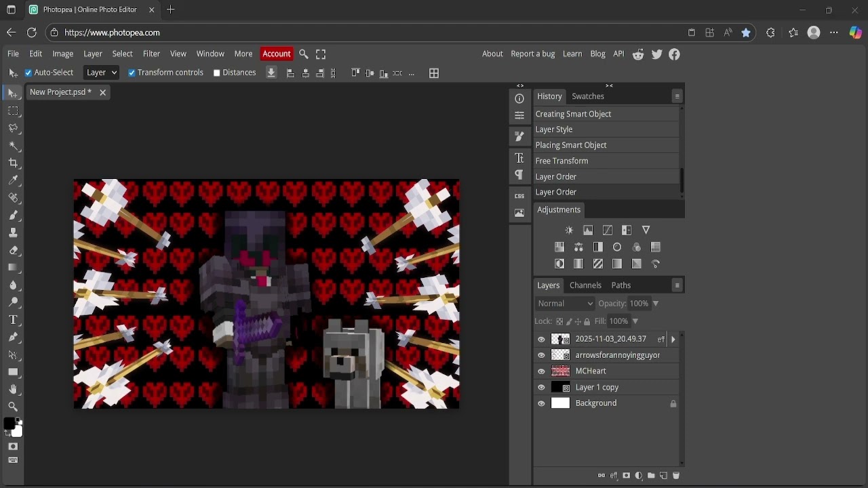Open the Layers panel options menu
Image resolution: width=868 pixels, height=488 pixels.
point(677,285)
